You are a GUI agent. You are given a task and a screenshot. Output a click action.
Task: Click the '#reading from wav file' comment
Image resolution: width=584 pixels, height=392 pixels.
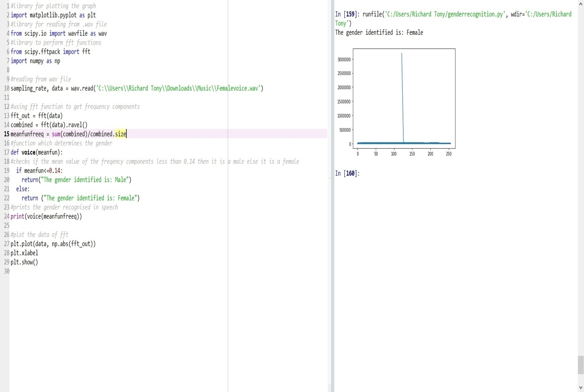coord(41,79)
